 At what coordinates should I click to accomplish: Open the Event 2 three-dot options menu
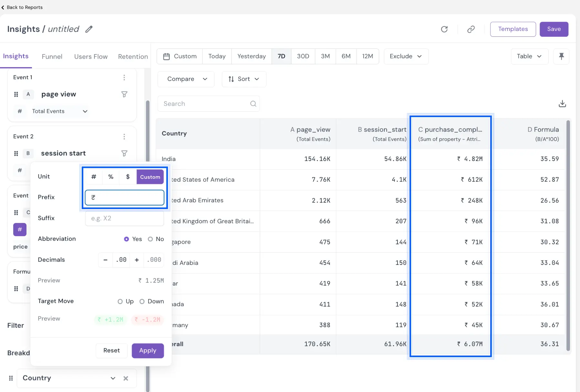point(124,136)
